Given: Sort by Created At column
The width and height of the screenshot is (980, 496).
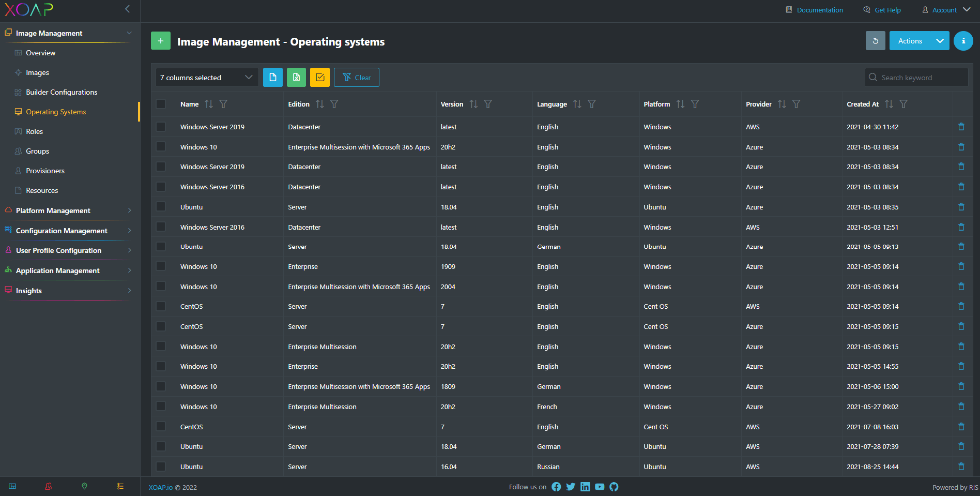Looking at the screenshot, I should click(889, 104).
